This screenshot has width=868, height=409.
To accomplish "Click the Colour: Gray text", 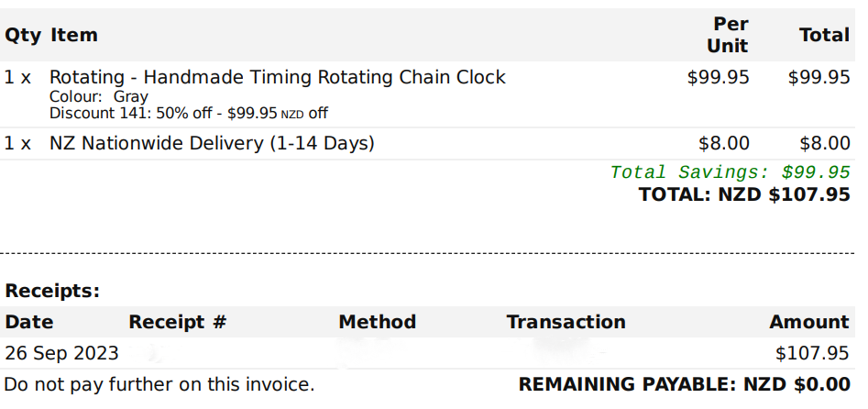I will tap(99, 97).
